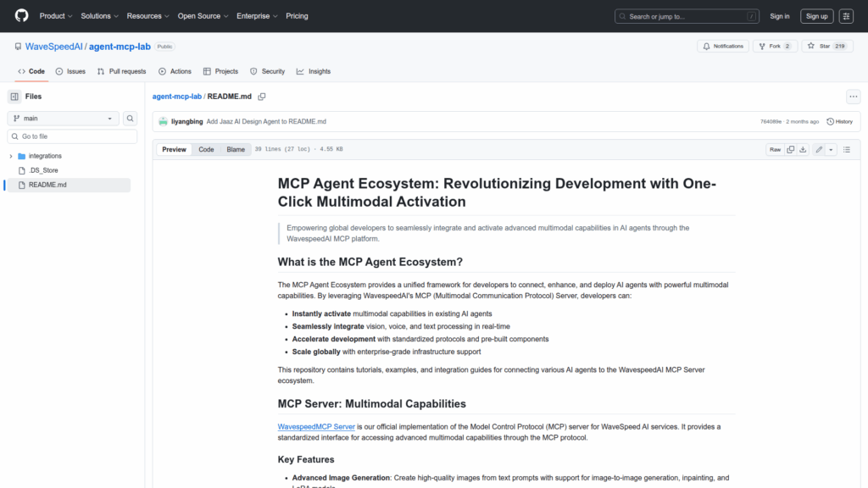
Task: Click the pencil icon to edit file
Action: coord(819,149)
